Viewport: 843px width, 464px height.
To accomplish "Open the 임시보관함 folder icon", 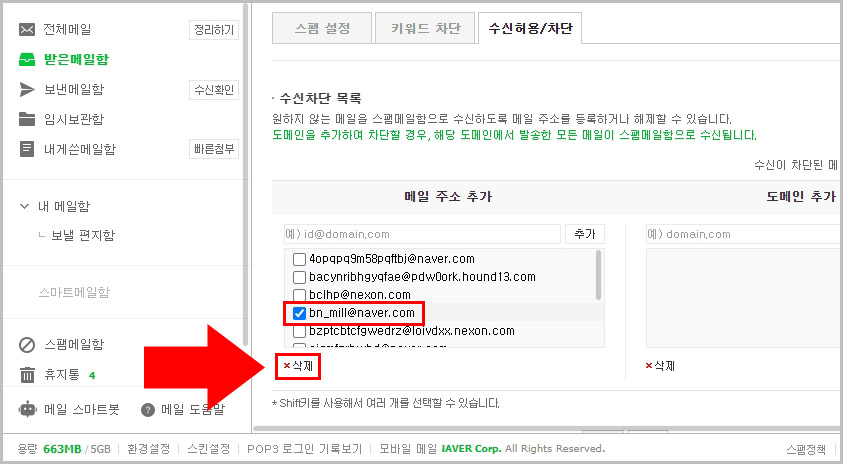I will click(x=27, y=119).
